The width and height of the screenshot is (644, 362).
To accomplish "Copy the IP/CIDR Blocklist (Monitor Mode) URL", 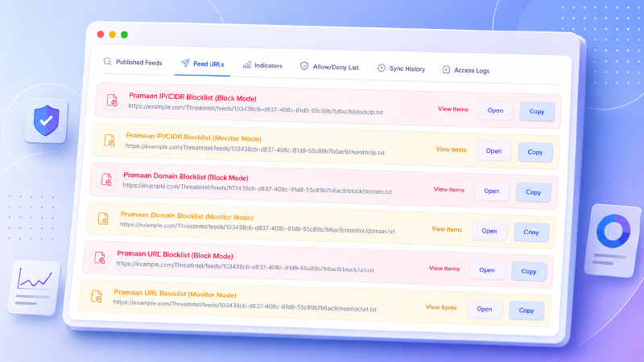I will [x=535, y=152].
